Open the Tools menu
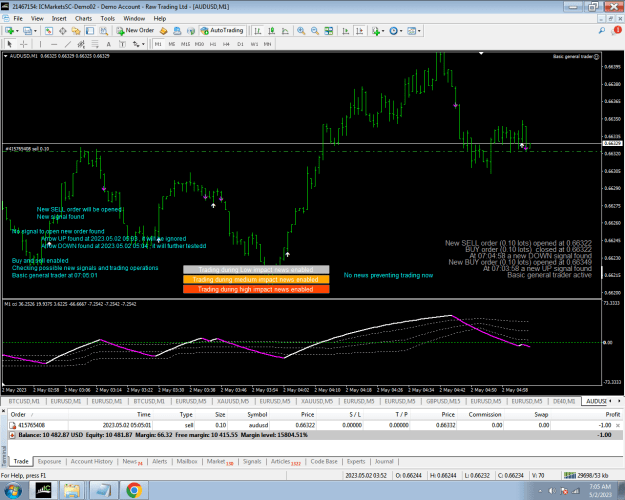This screenshot has height=500, width=625. [108, 18]
